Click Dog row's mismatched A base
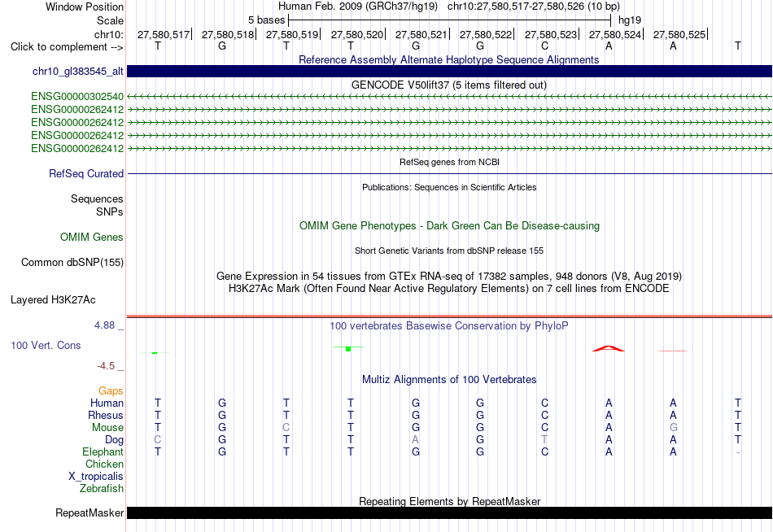The width and height of the screenshot is (773, 532). [x=416, y=439]
